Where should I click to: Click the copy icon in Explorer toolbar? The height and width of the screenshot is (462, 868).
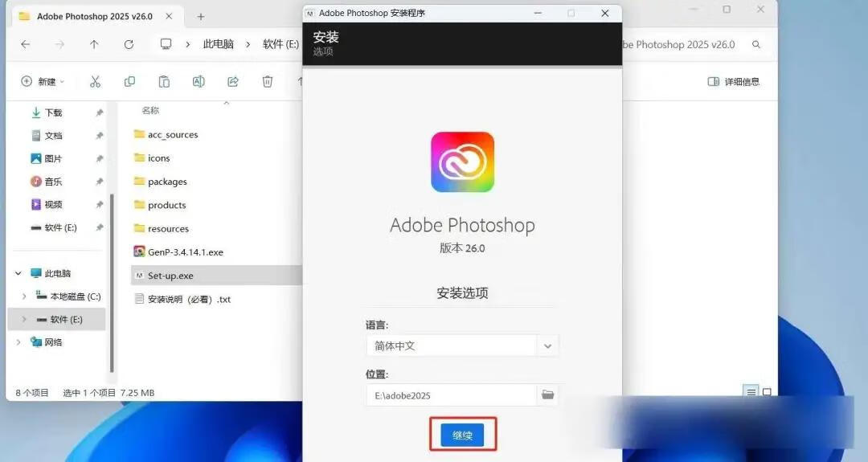pos(129,82)
